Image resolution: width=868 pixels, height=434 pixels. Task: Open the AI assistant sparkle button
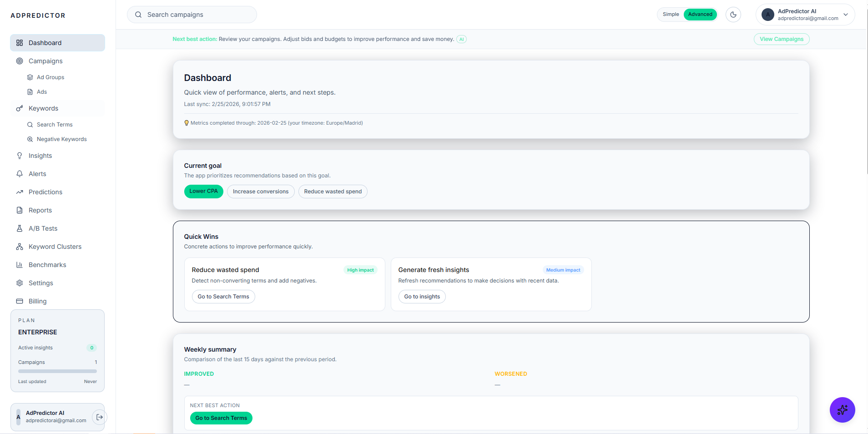[x=842, y=410]
